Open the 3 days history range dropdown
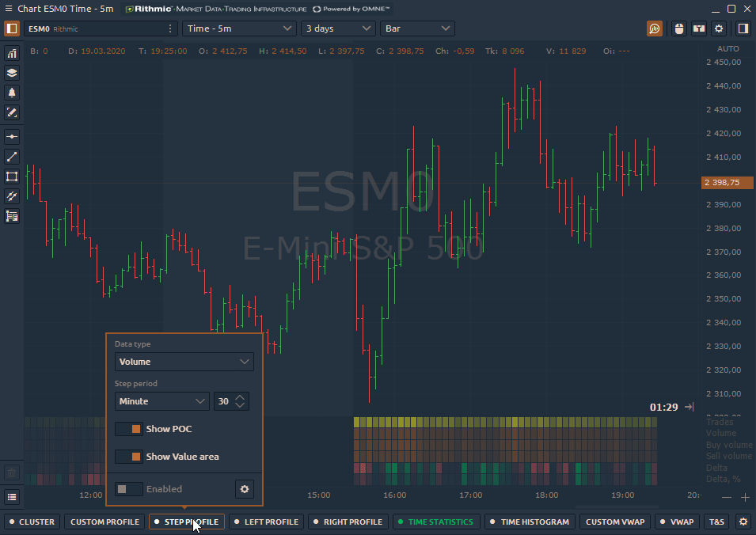This screenshot has width=756, height=535. pos(338,28)
